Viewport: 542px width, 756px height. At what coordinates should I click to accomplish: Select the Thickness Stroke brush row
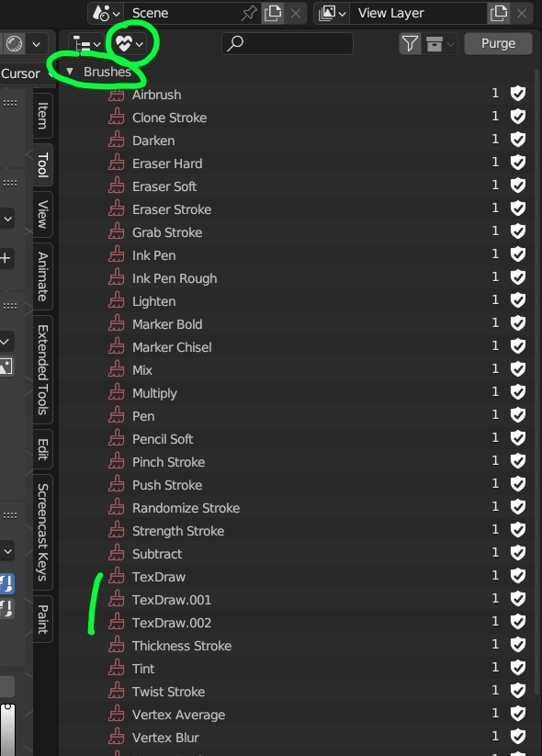[296, 646]
